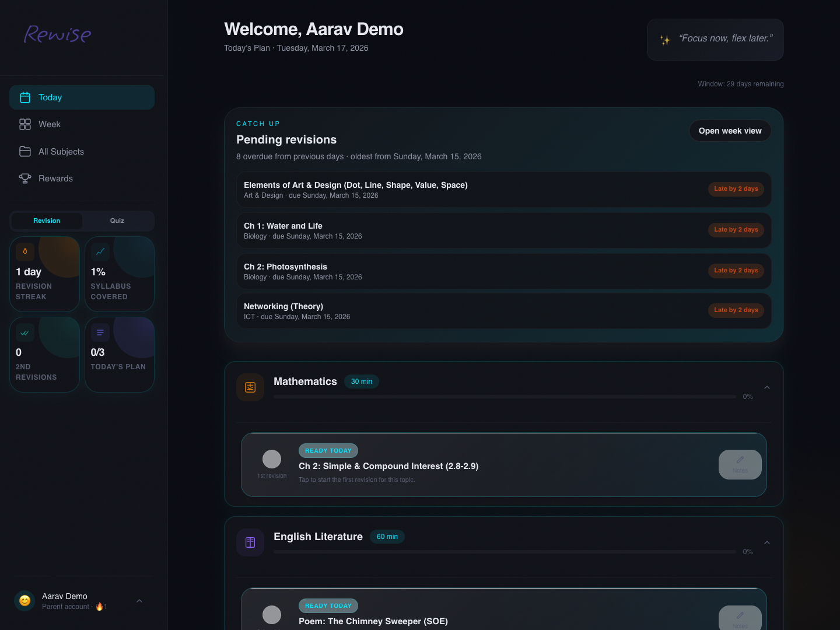Click the Mathematics subject icon
Viewport: 840px width, 630px height.
(x=250, y=387)
